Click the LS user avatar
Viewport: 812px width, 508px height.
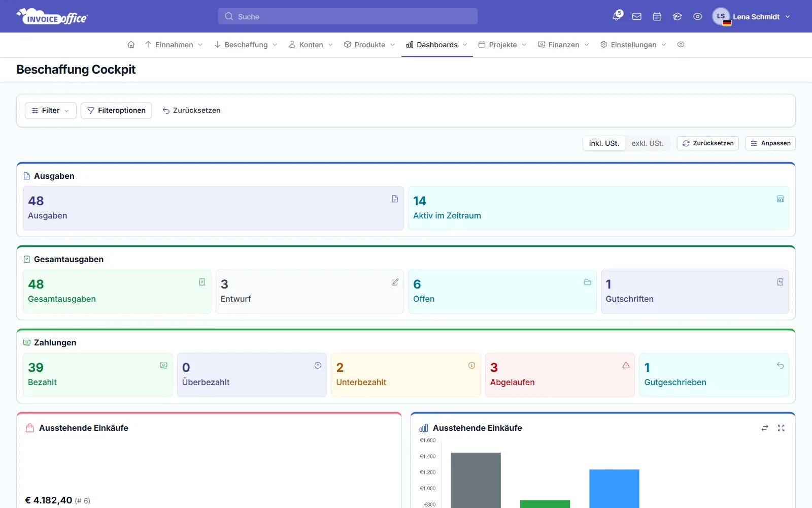(x=721, y=16)
